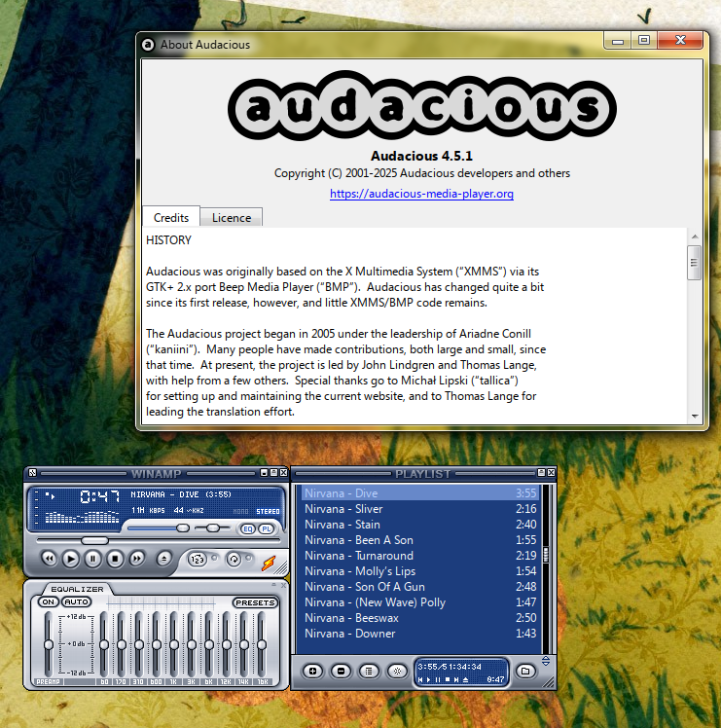Select 'Nirvana - Been A Son' in the playlist
Image resolution: width=721 pixels, height=728 pixels.
point(419,540)
